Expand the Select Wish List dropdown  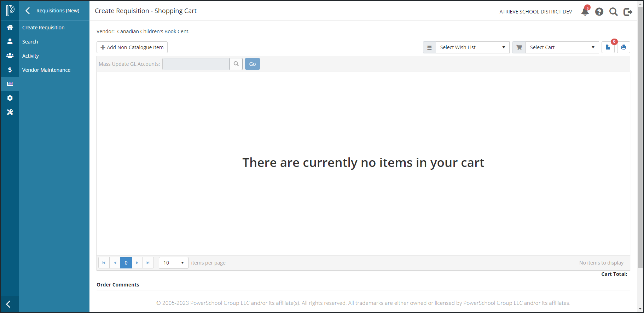click(472, 47)
